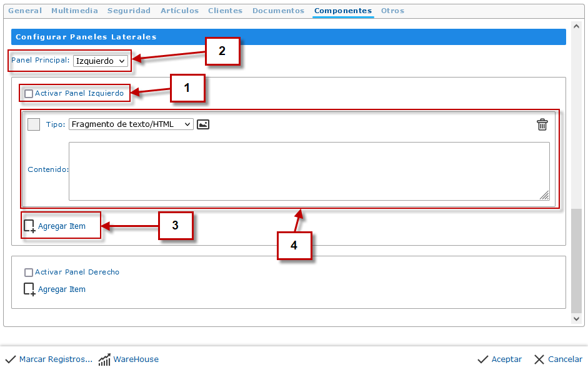Screen dimensions: 588x372
Task: Select the Otros tab
Action: click(392, 11)
